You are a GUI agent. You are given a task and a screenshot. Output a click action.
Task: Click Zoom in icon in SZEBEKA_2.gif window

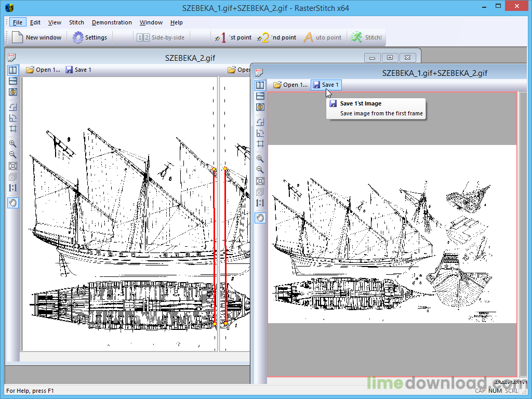(13, 143)
